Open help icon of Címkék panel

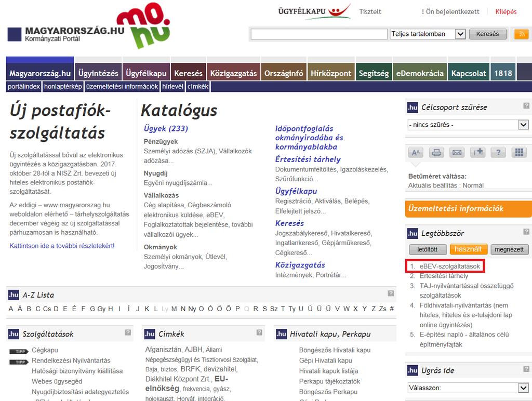tap(259, 332)
